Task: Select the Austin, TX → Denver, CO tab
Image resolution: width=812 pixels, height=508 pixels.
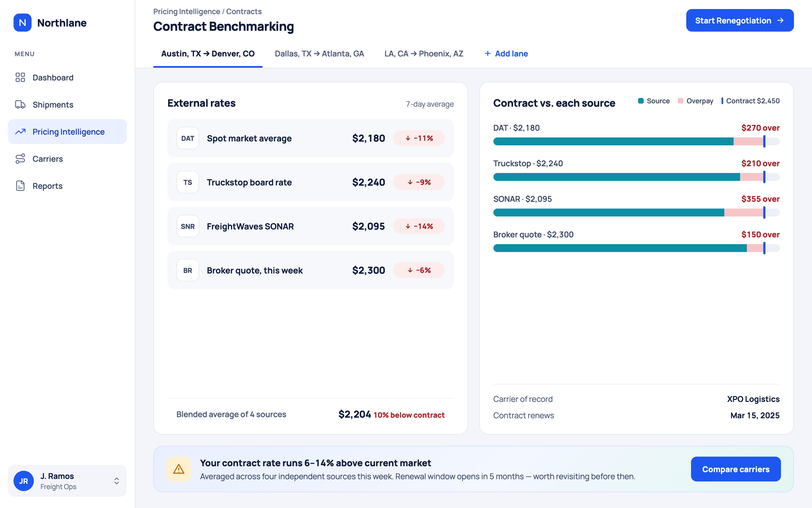Action: point(208,54)
